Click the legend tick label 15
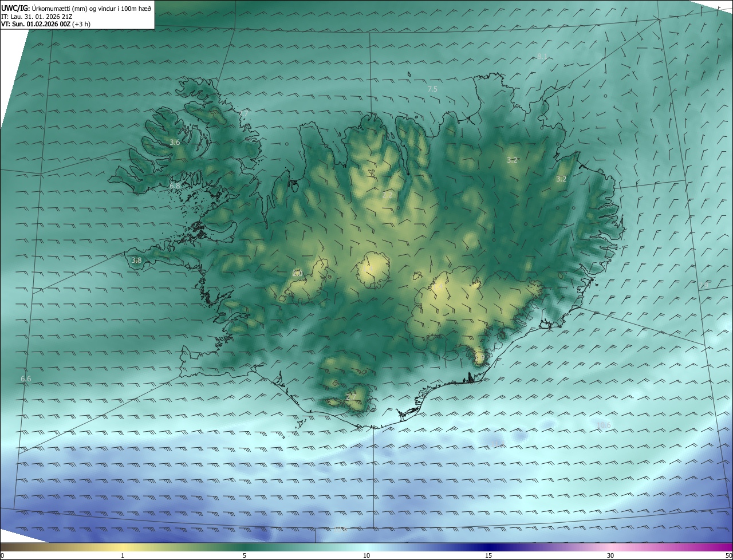Image resolution: width=733 pixels, height=560 pixels. pos(488,555)
